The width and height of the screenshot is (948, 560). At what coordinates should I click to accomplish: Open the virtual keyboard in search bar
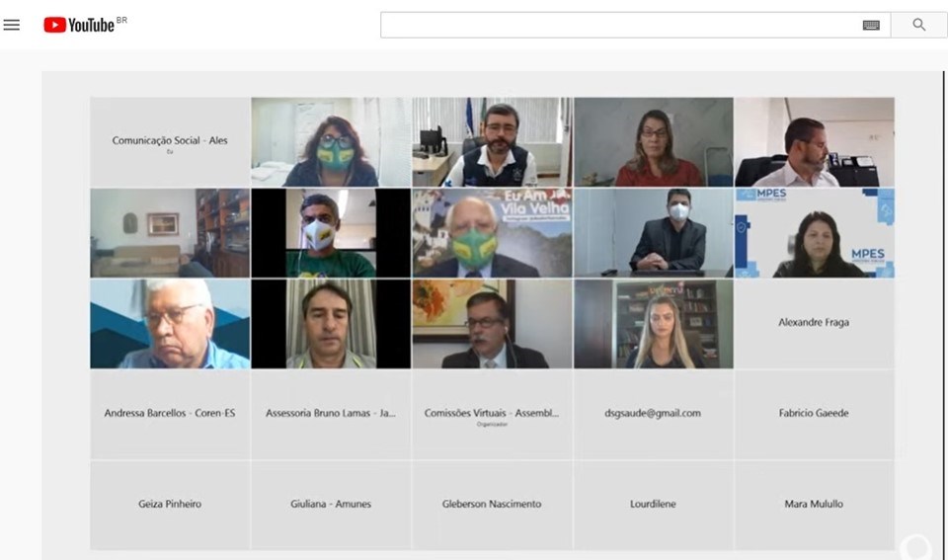pyautogui.click(x=870, y=25)
